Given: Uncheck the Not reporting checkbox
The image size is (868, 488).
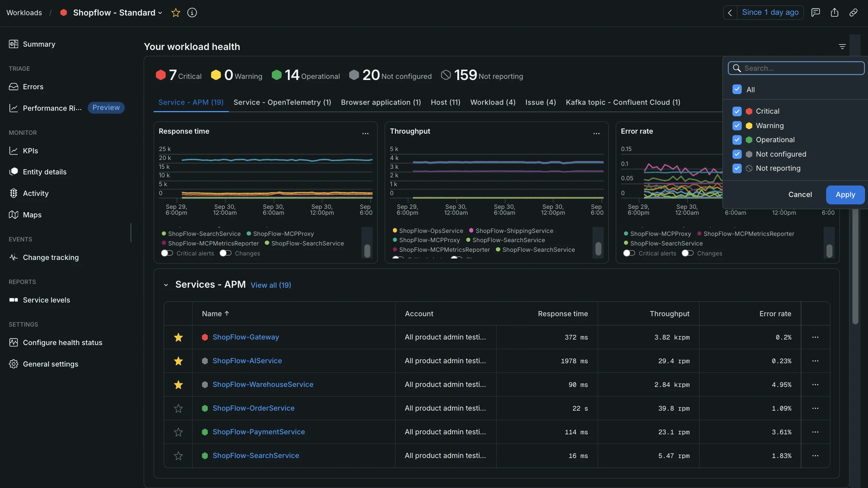Looking at the screenshot, I should (737, 168).
